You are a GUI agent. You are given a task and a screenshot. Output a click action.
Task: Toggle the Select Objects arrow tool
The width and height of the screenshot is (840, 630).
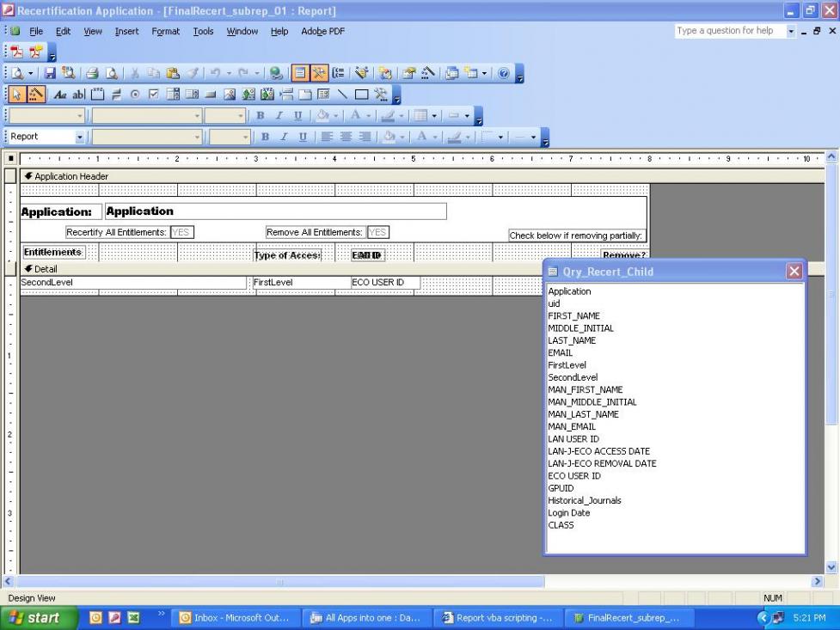click(x=16, y=95)
